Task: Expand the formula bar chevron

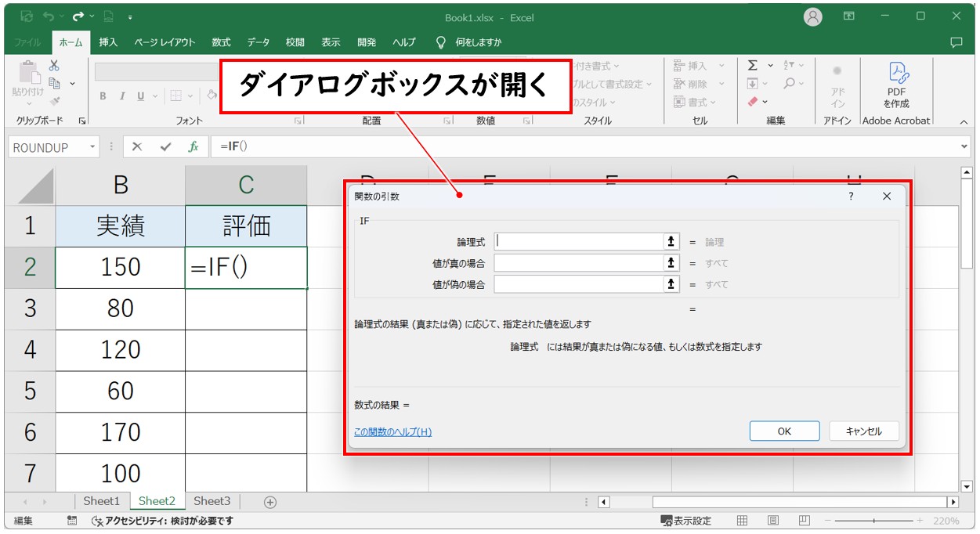Action: coord(964,147)
